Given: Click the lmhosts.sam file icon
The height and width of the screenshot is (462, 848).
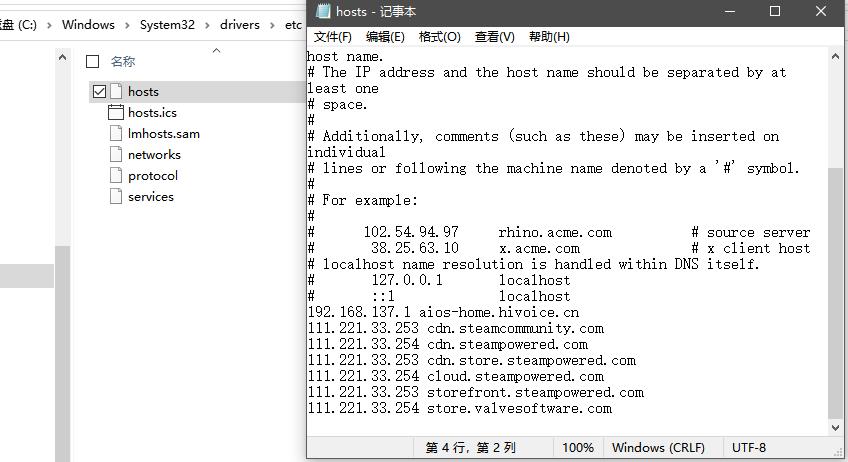Looking at the screenshot, I should click(116, 133).
